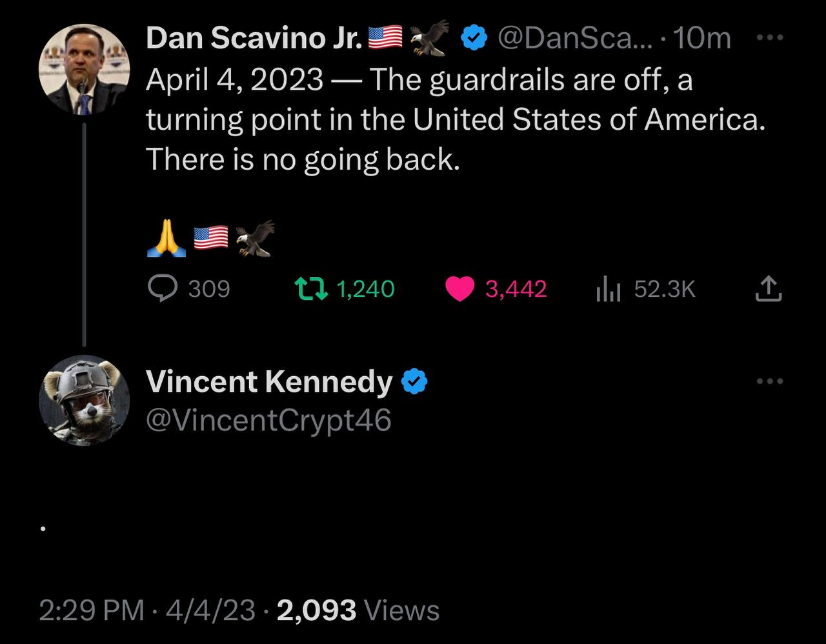
Task: Click the share upload arrow icon
Action: coord(769,289)
